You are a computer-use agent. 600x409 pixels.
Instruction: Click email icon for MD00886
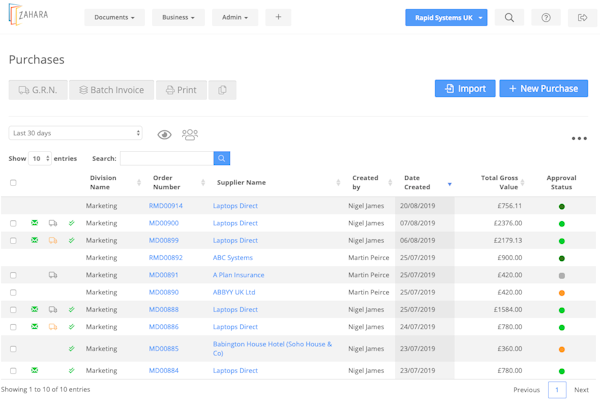[x=34, y=326]
